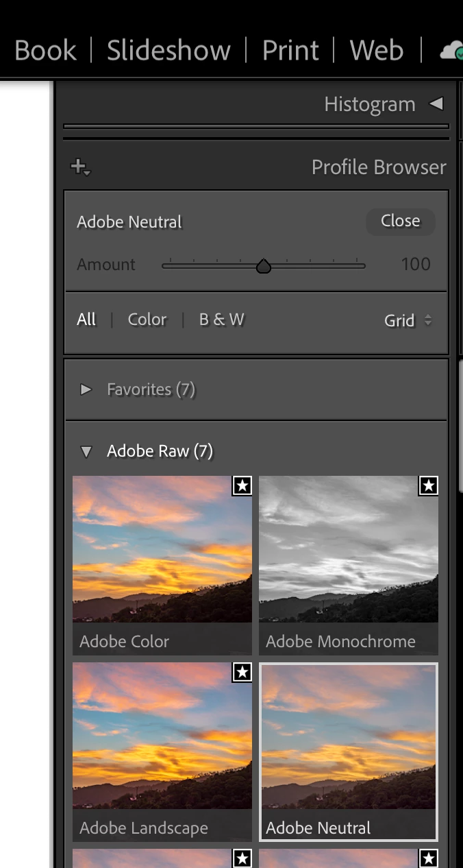
Task: Show All profiles filter
Action: pyautogui.click(x=86, y=320)
